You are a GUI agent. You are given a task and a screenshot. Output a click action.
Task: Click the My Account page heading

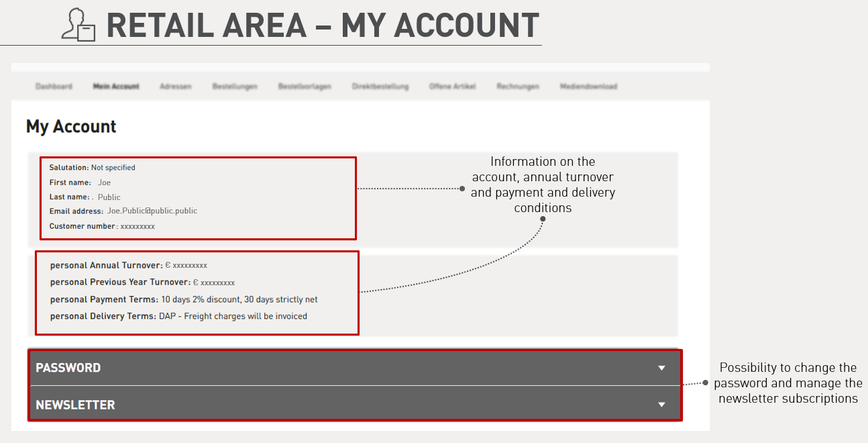pyautogui.click(x=71, y=127)
